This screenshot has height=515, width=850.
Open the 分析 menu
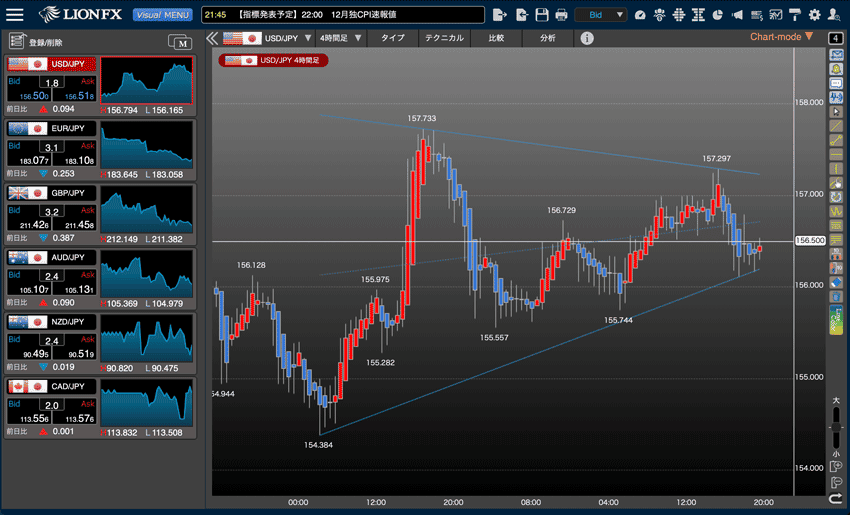(x=547, y=38)
